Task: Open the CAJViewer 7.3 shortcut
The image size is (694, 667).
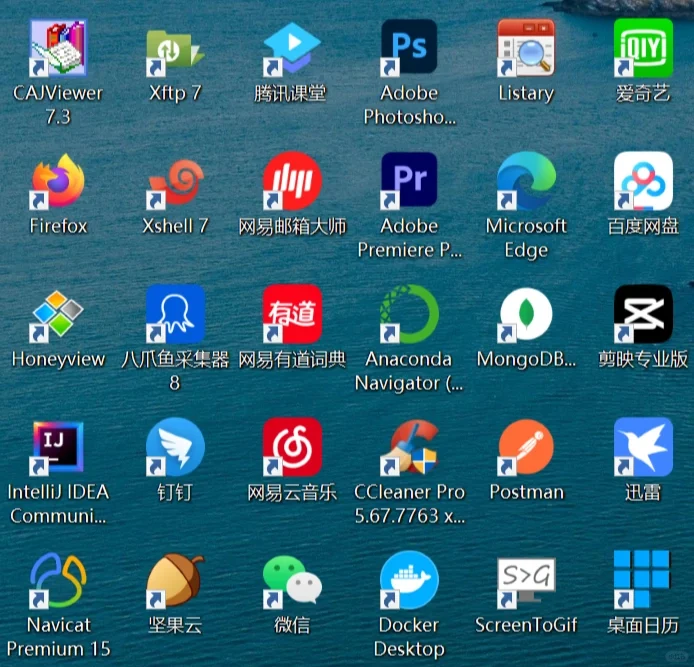Action: [x=58, y=48]
